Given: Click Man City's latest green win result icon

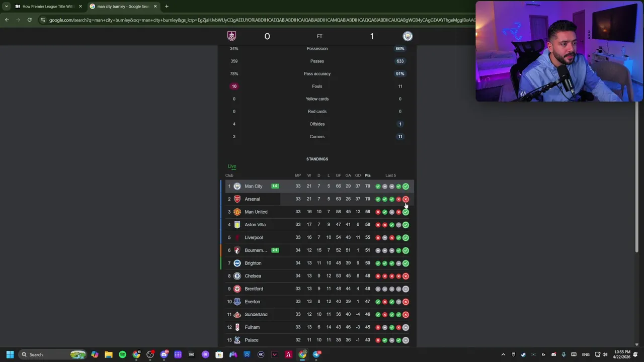Looking at the screenshot, I should click(x=406, y=186).
